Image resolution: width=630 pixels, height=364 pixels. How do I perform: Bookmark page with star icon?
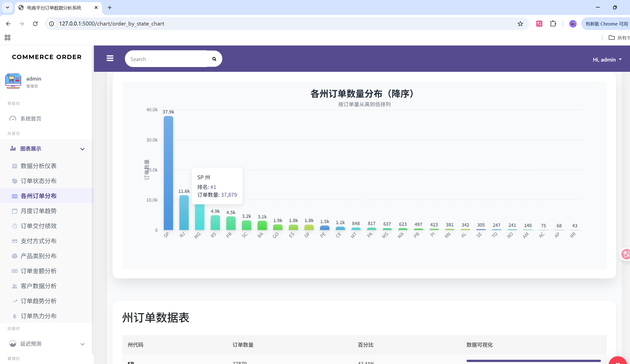coord(520,24)
